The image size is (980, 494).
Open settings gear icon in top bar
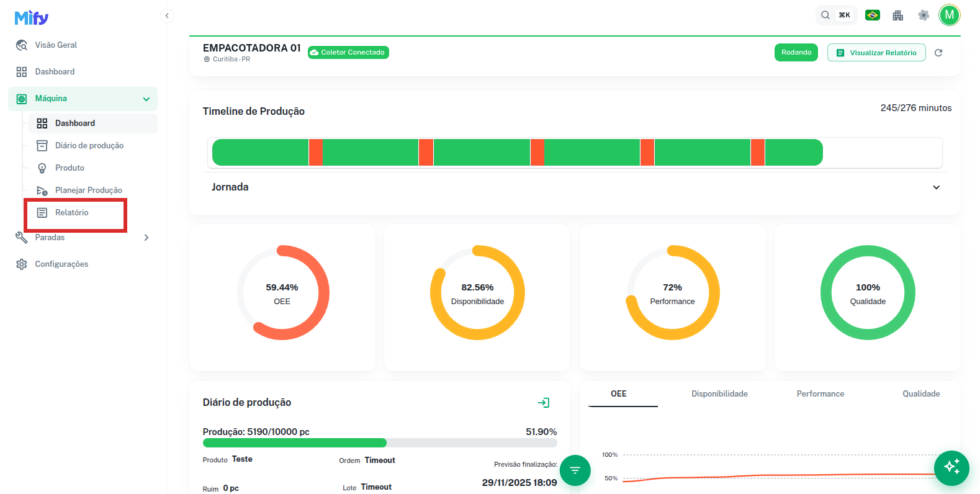(924, 15)
